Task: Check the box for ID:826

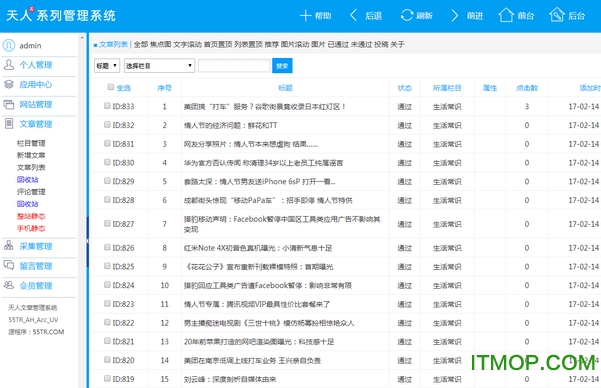Action: click(107, 247)
